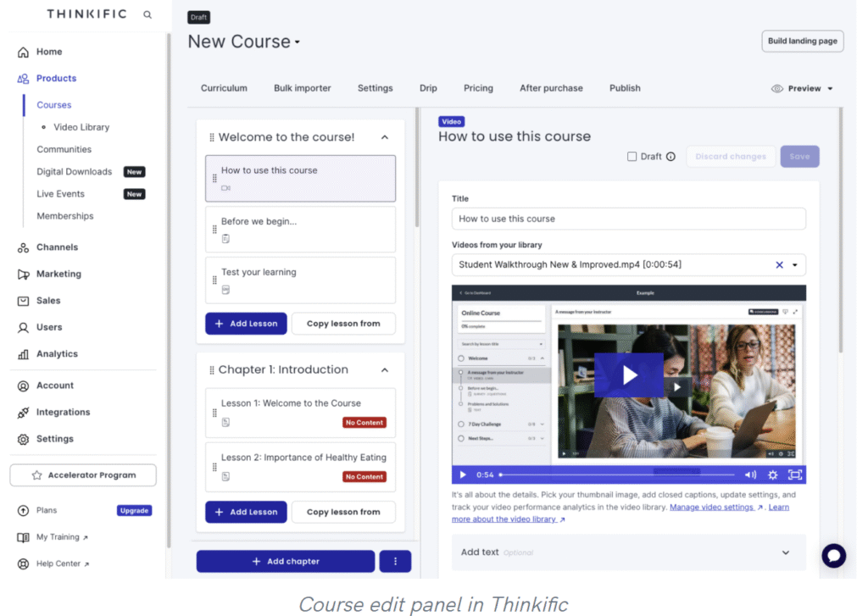The height and width of the screenshot is (616, 868).
Task: Open the videos from your library dropdown
Action: pos(795,265)
